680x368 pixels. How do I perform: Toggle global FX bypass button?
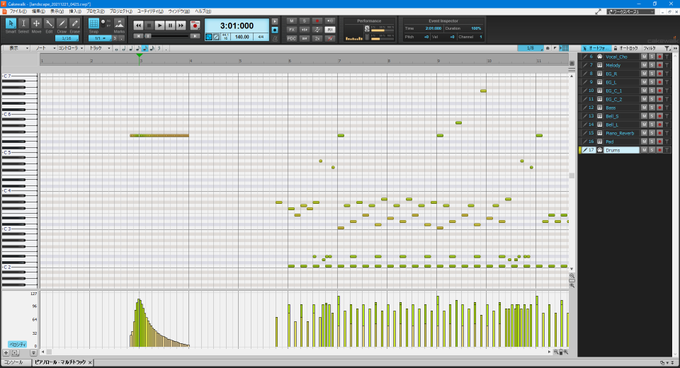click(x=291, y=29)
